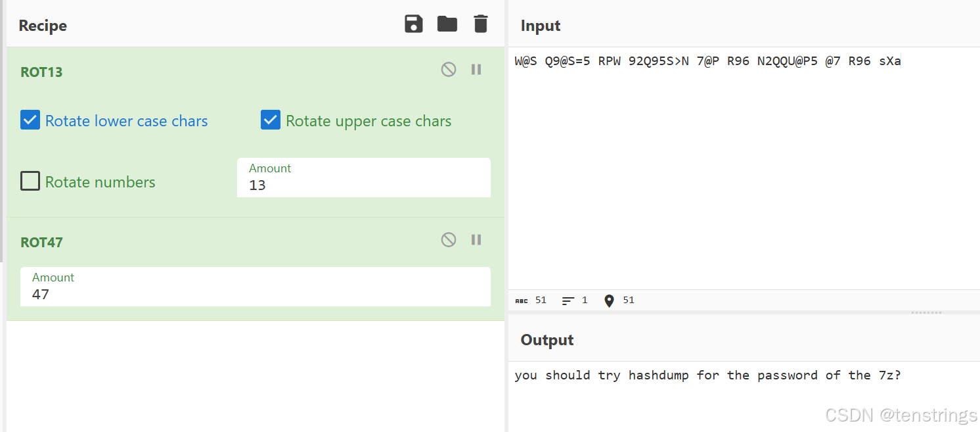Select the ROT13 operation title
Screen dimensions: 980x432
41,72
